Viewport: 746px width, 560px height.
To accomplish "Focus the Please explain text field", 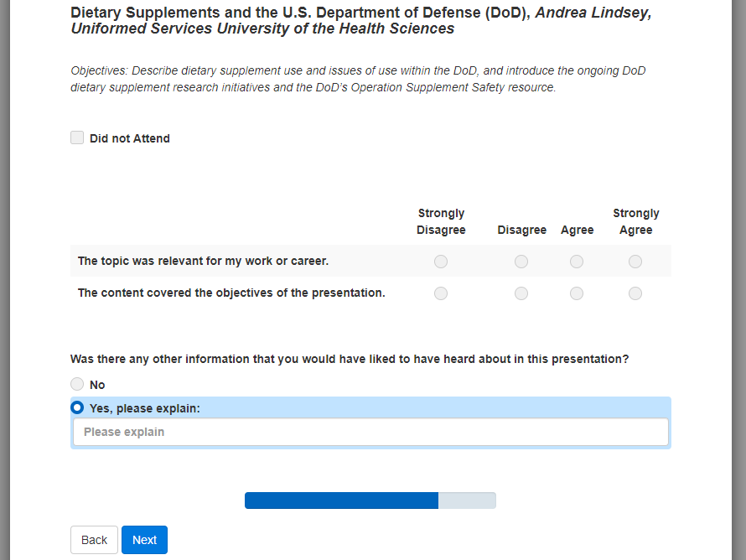I will pos(370,432).
